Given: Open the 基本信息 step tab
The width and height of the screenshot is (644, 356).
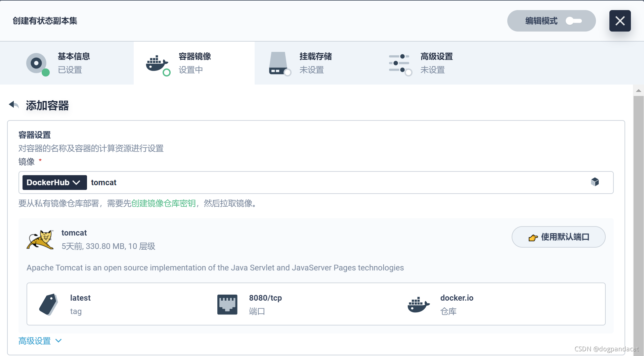Looking at the screenshot, I should pyautogui.click(x=67, y=63).
